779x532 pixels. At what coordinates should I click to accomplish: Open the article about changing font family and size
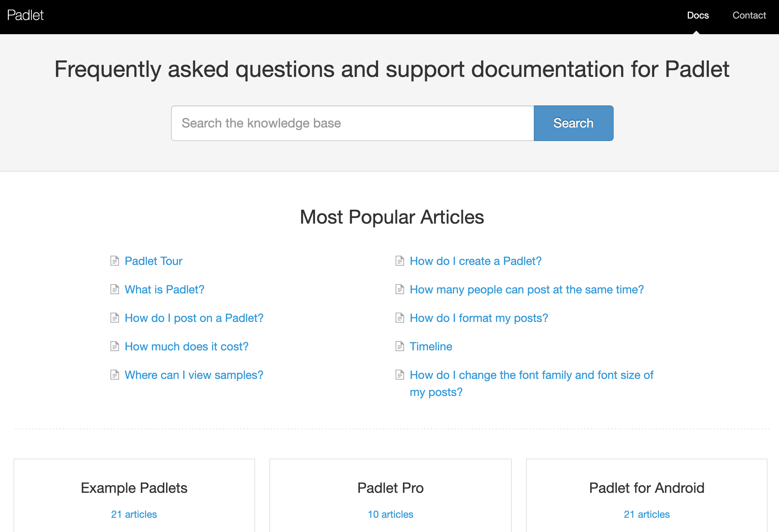[531, 375]
